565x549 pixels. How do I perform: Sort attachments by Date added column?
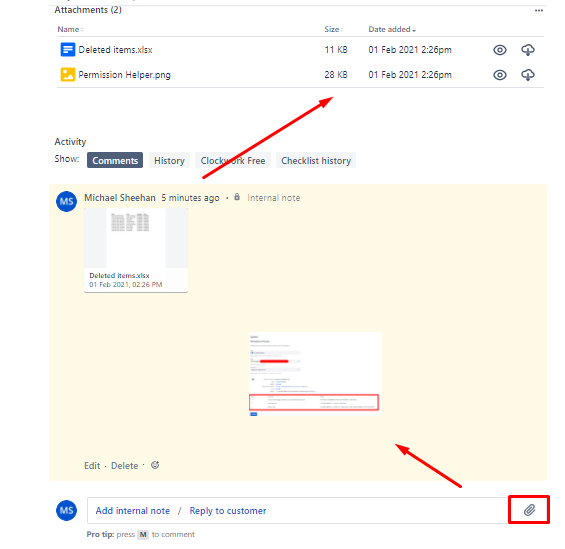(x=392, y=29)
